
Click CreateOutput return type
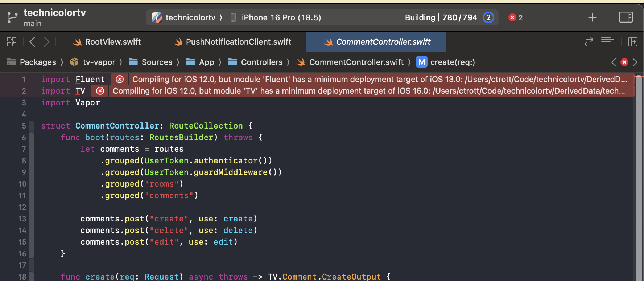click(x=351, y=277)
